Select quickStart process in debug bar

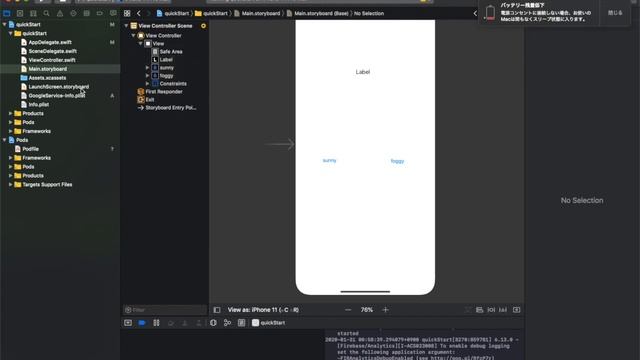coord(269,323)
